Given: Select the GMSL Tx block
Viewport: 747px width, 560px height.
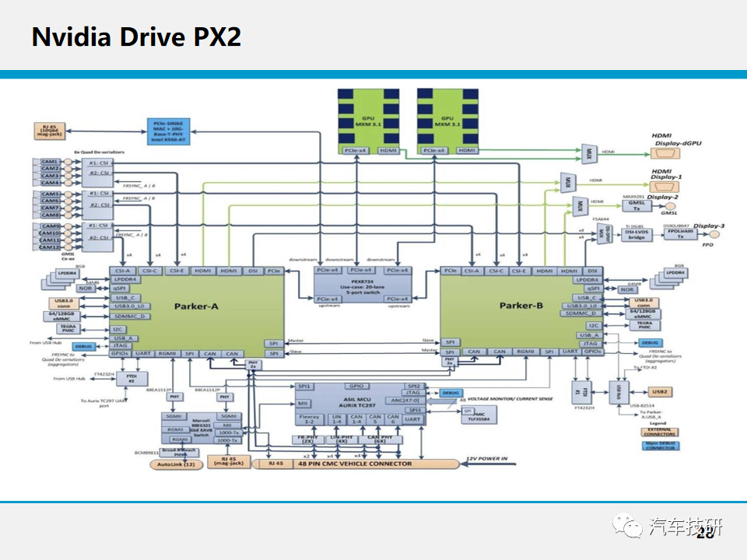Looking at the screenshot, I should tap(637, 205).
